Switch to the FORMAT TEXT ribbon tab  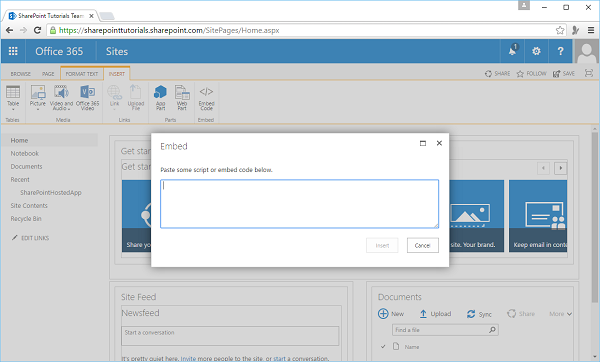(82, 74)
